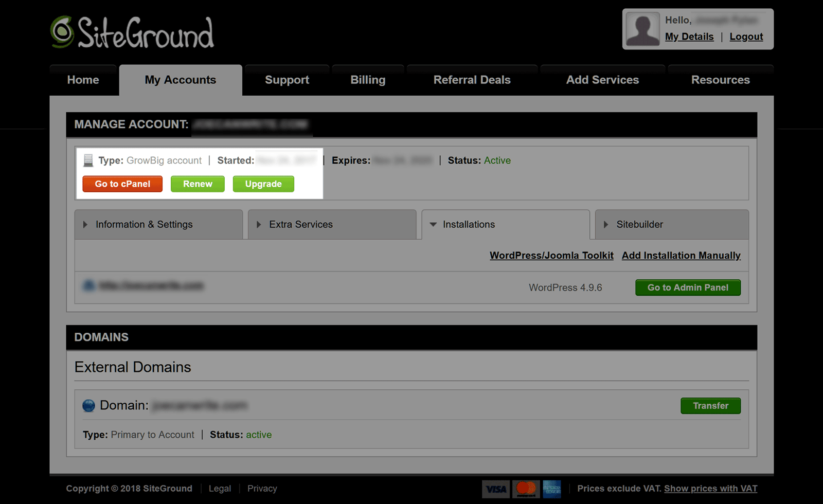The height and width of the screenshot is (504, 823).
Task: Open the Home tab
Action: click(83, 80)
